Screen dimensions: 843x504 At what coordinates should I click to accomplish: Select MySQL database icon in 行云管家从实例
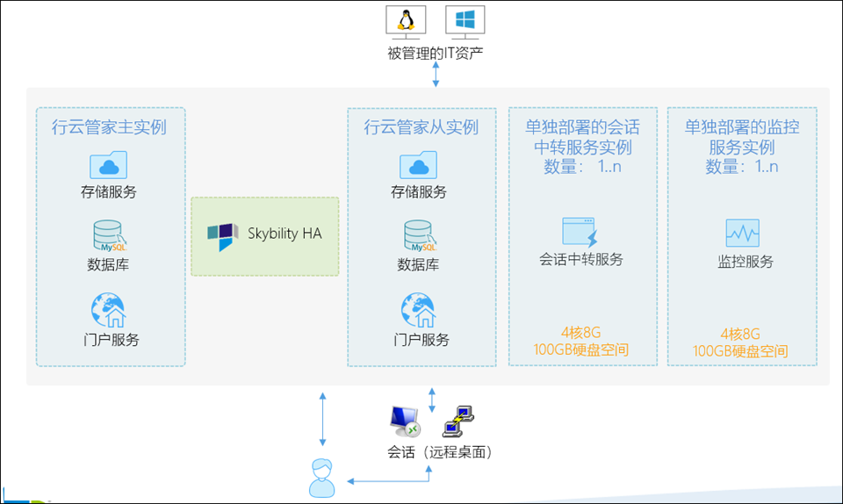(x=420, y=235)
